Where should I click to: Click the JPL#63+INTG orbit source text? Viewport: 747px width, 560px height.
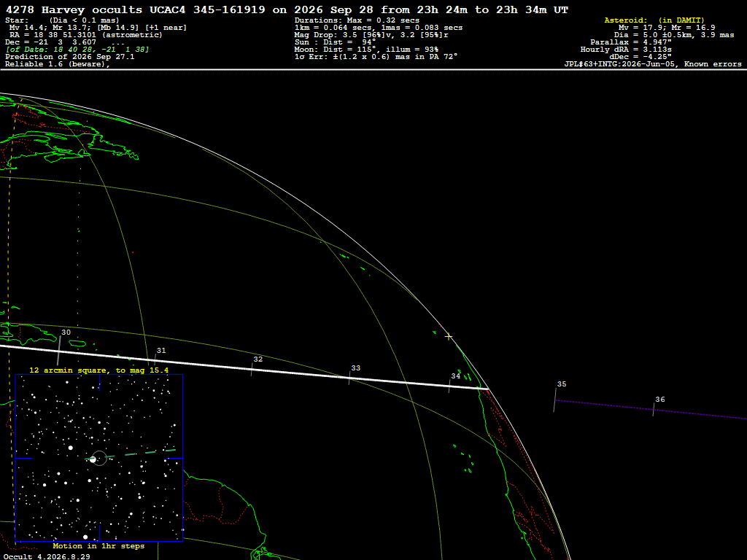coord(653,64)
